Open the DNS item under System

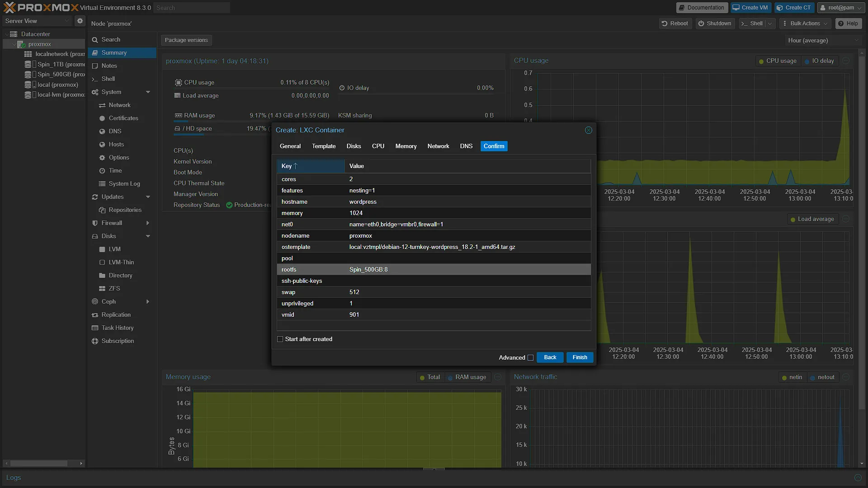click(x=115, y=131)
